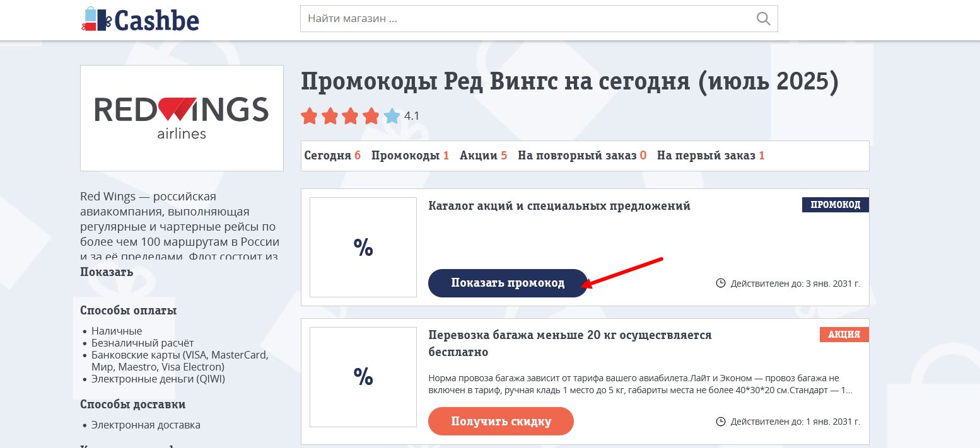Open the 'На первый заказ' filter
This screenshot has width=980, height=448.
(711, 155)
